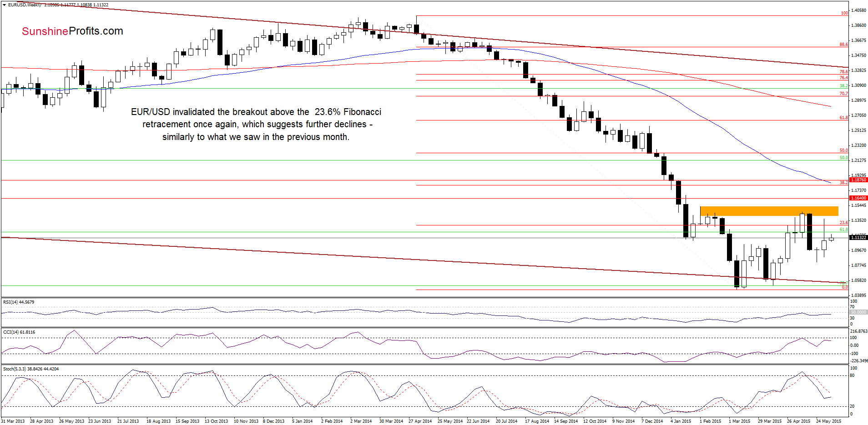Click the 2 Mar 2014 date label
Viewport: 868px width, 425px height.
coord(361,421)
